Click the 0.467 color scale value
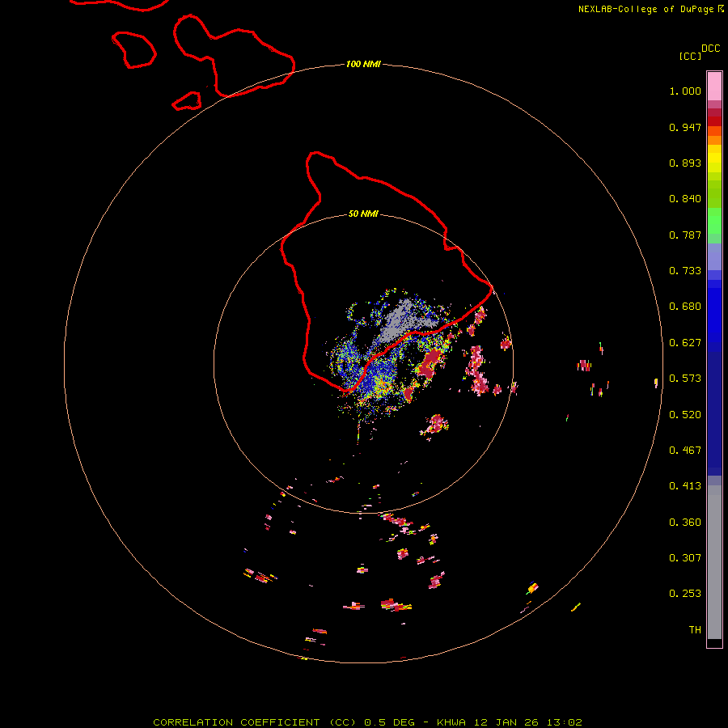 click(x=685, y=451)
